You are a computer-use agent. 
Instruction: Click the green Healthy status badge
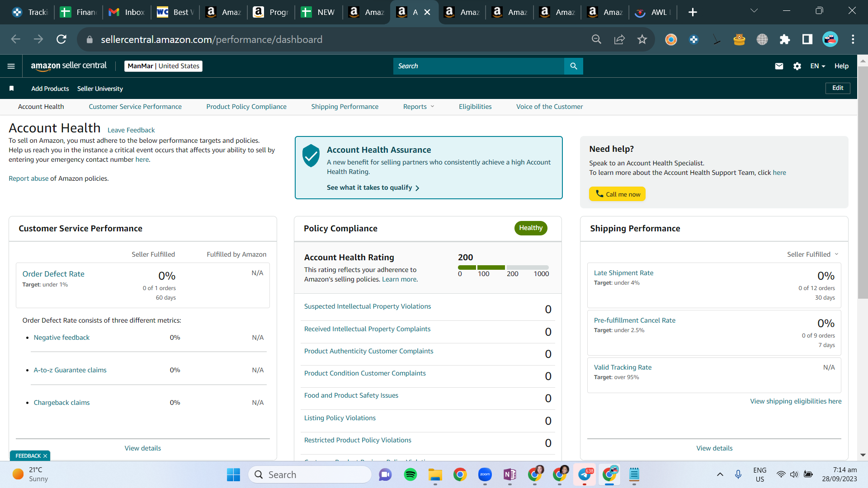531,228
